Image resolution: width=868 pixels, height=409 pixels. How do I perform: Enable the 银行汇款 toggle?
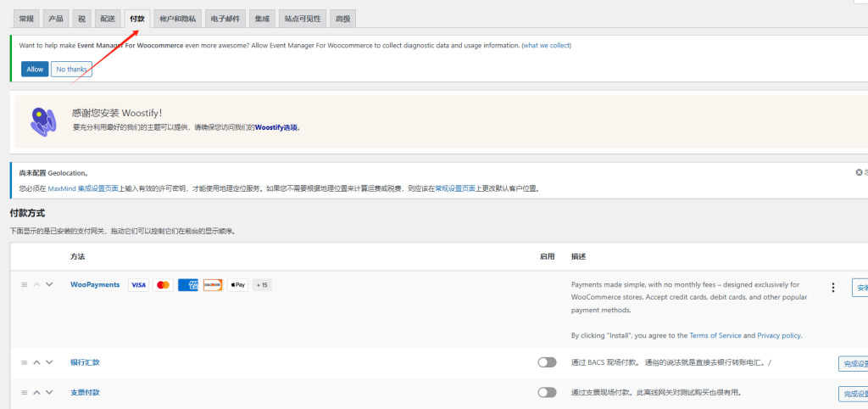547,362
